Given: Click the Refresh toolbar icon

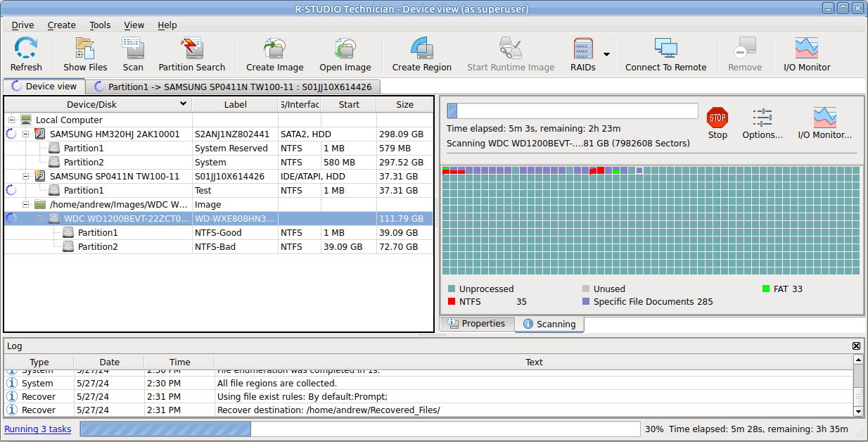Looking at the screenshot, I should (26, 49).
